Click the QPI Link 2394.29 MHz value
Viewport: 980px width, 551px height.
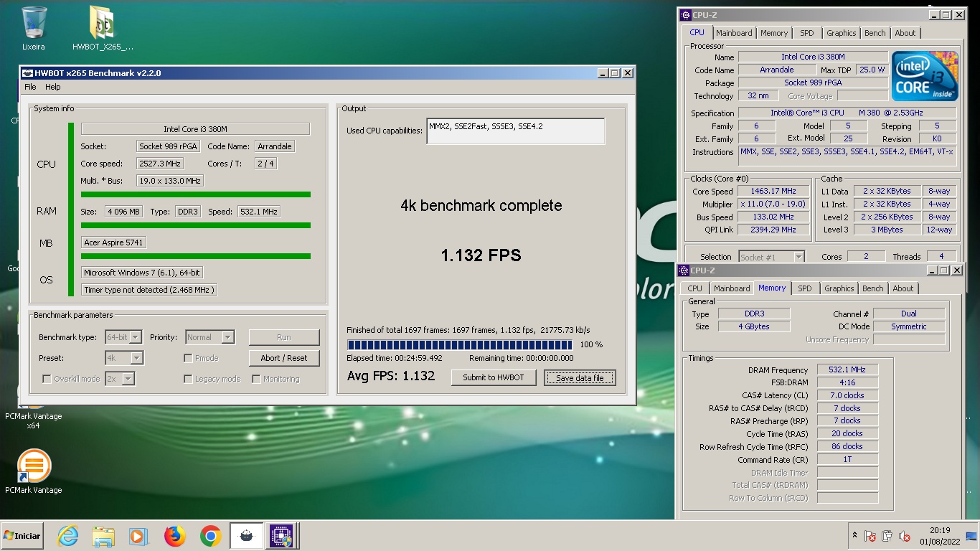coord(774,230)
